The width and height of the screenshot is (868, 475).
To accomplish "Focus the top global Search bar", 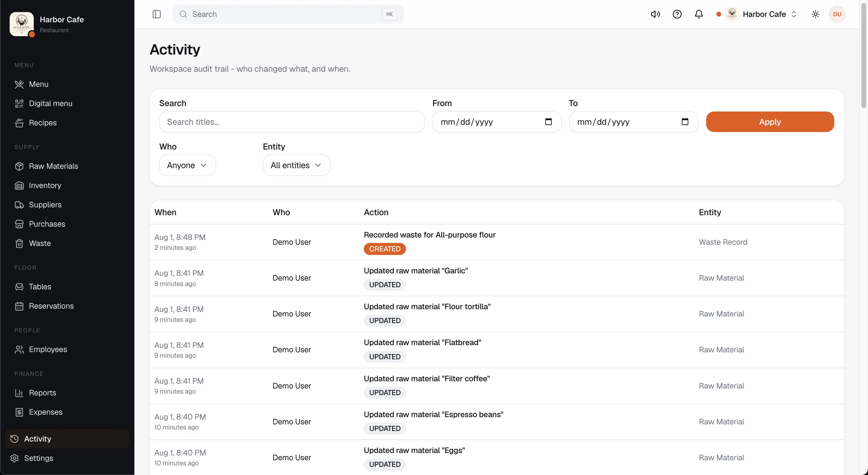I will click(288, 14).
